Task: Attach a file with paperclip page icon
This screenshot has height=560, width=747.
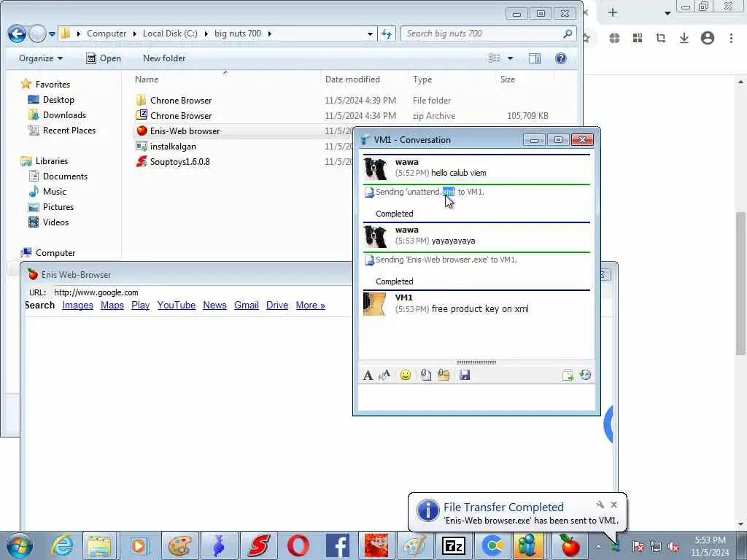Action: 426,376
